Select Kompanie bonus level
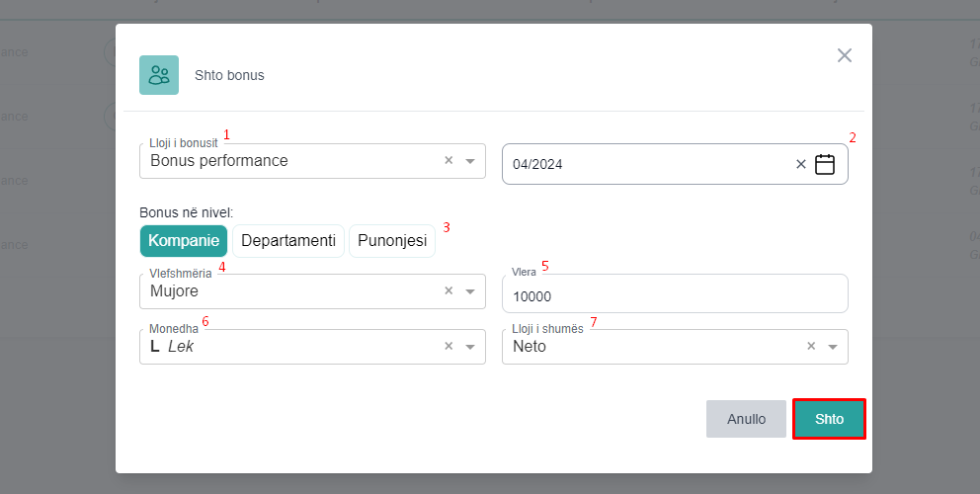 [x=184, y=241]
